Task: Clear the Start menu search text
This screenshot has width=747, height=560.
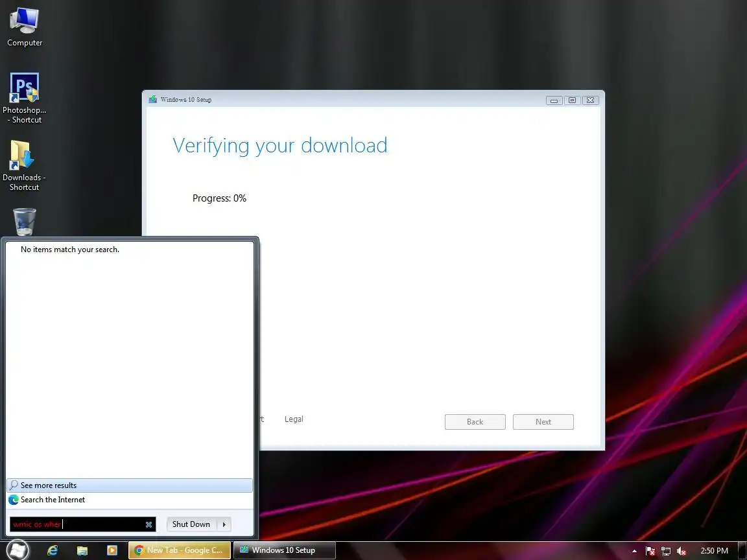Action: [148, 524]
